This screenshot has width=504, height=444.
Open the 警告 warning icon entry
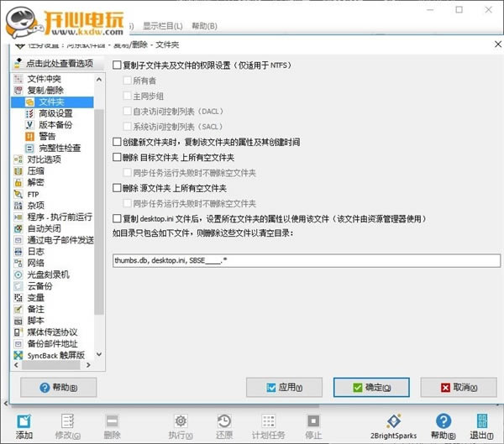pos(29,136)
